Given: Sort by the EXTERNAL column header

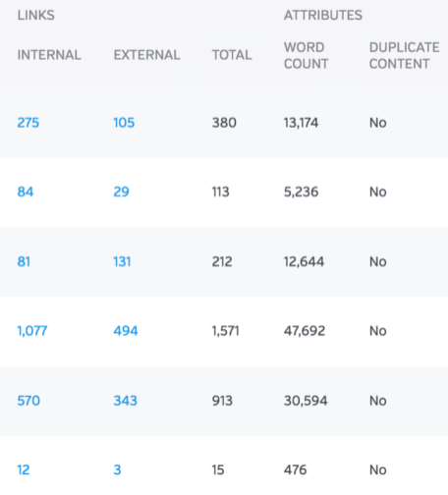Looking at the screenshot, I should coord(146,55).
